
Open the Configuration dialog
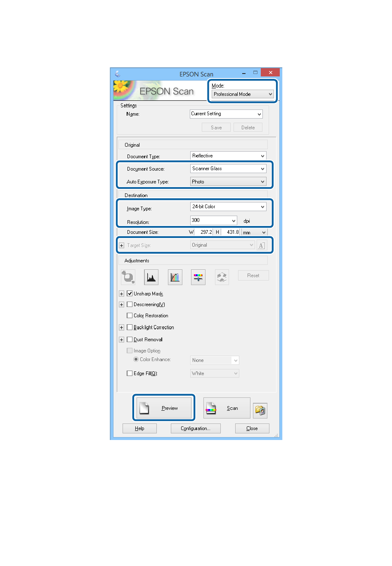tap(196, 428)
